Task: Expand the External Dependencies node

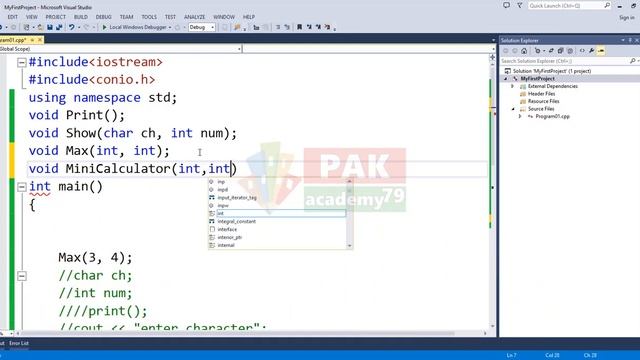Action: (513, 87)
